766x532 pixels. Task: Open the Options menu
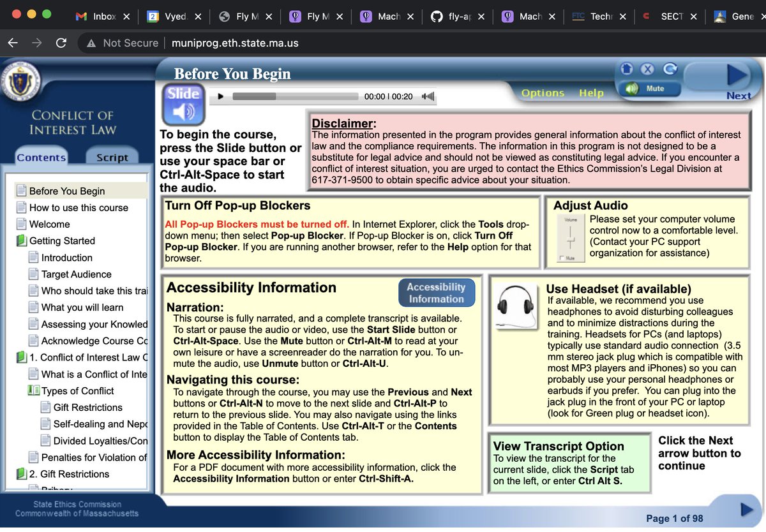543,93
